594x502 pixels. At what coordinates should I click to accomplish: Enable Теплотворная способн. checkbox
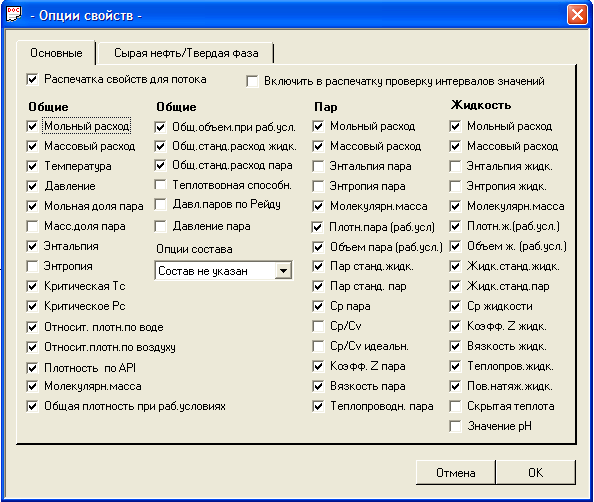click(x=161, y=185)
